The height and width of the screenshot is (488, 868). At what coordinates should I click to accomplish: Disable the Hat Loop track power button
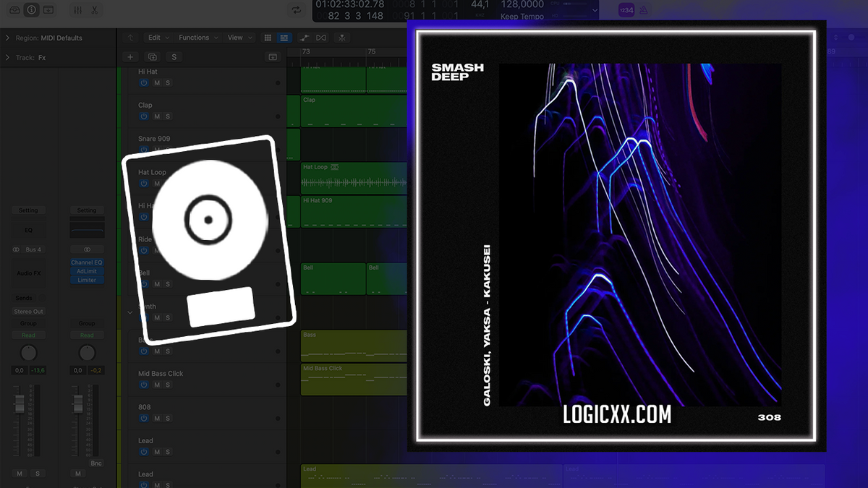pyautogui.click(x=143, y=184)
